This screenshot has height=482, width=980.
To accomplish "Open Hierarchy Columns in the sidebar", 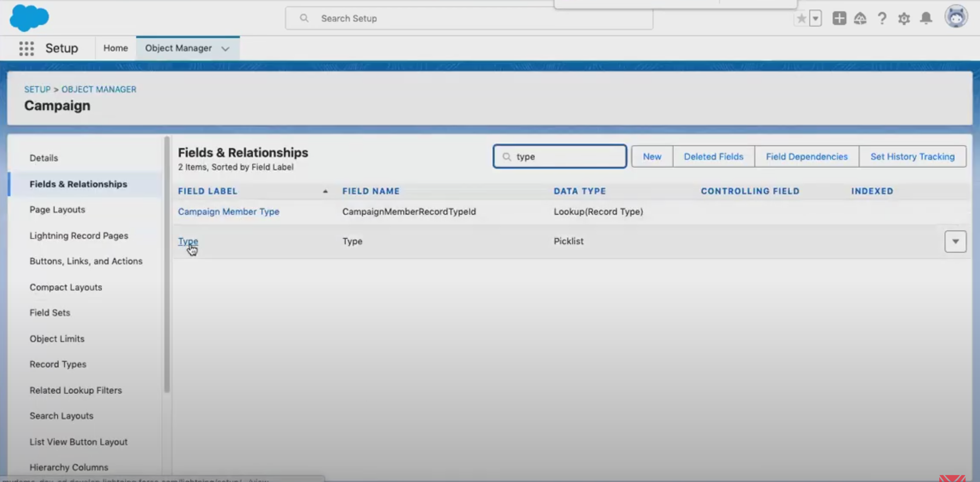I will click(x=69, y=468).
